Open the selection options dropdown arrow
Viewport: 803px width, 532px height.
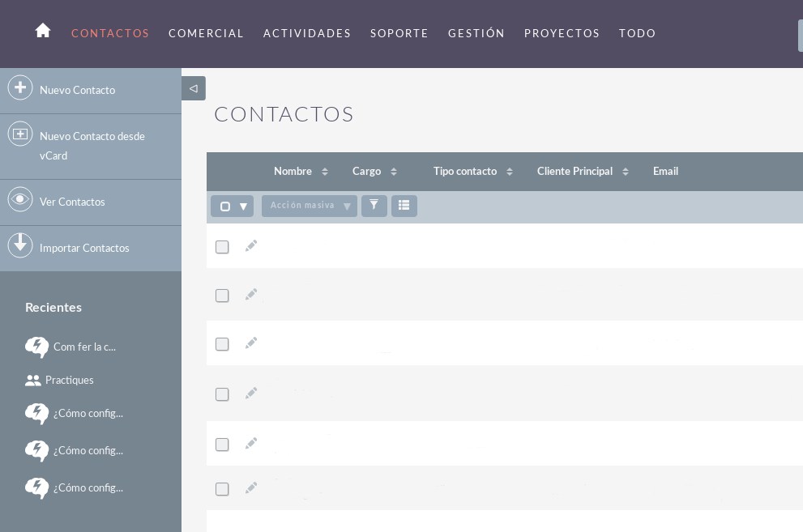[244, 206]
